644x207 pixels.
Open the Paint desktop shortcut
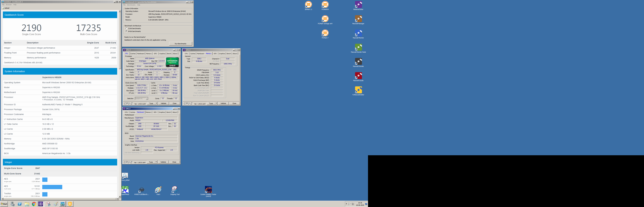[158, 190]
